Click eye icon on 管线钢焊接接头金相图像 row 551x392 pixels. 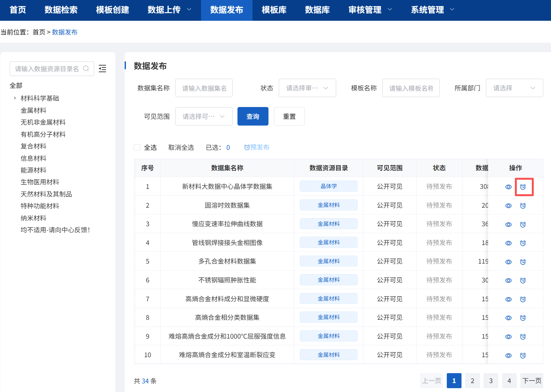tap(508, 243)
